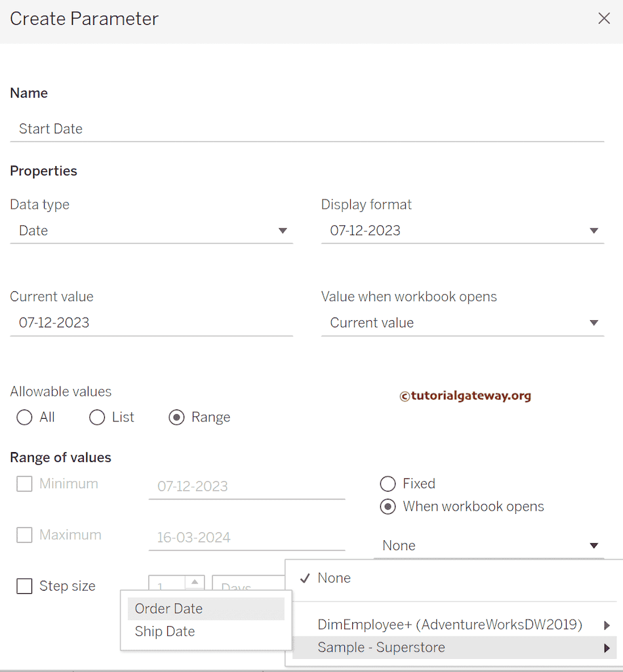
Task: Close the Create Parameter dialog
Action: tap(603, 18)
